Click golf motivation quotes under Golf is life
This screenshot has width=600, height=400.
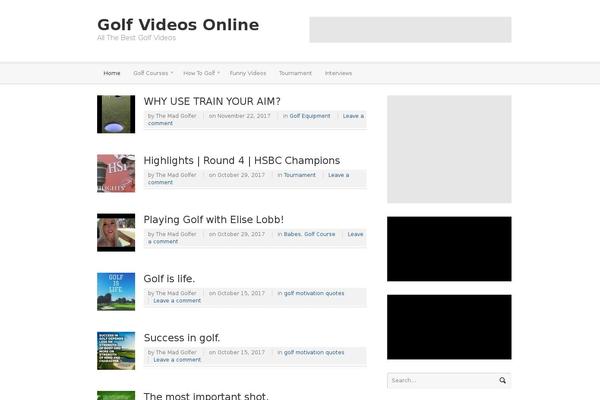[314, 293]
